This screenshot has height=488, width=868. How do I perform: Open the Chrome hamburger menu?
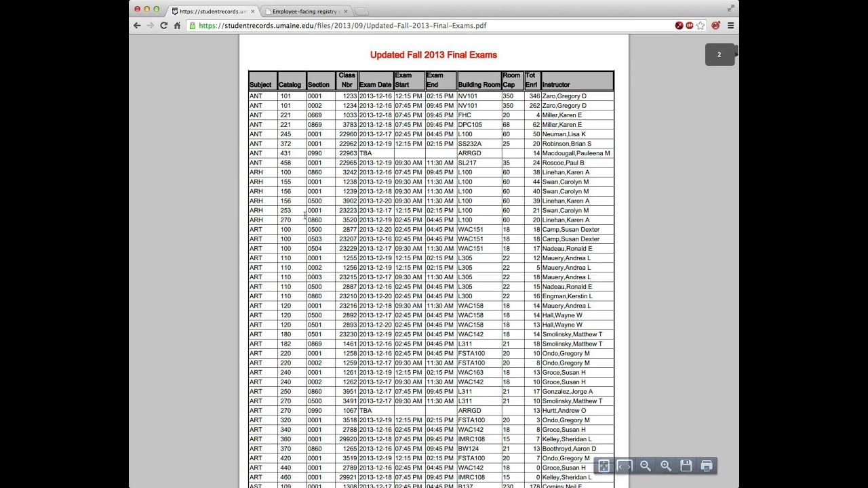pyautogui.click(x=730, y=26)
